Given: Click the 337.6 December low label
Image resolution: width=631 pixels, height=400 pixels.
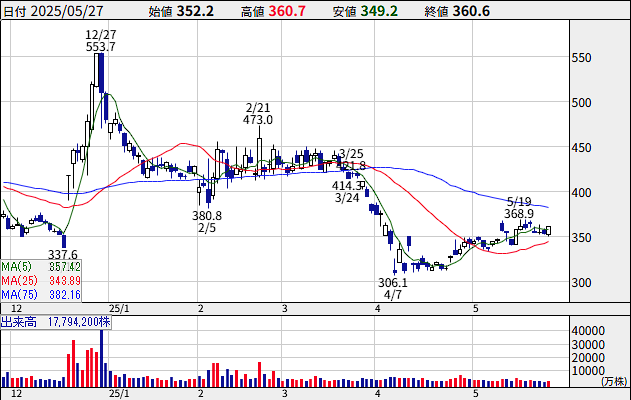Looking at the screenshot, I should pyautogui.click(x=63, y=254).
